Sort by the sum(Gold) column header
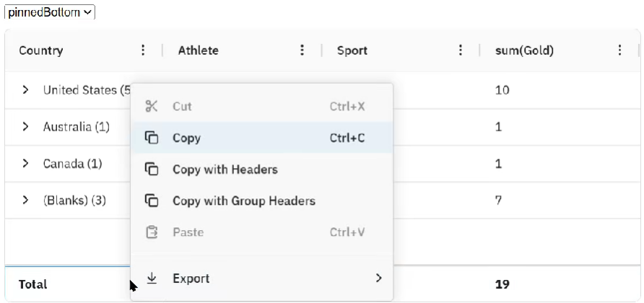This screenshot has height=303, width=644. [x=524, y=50]
